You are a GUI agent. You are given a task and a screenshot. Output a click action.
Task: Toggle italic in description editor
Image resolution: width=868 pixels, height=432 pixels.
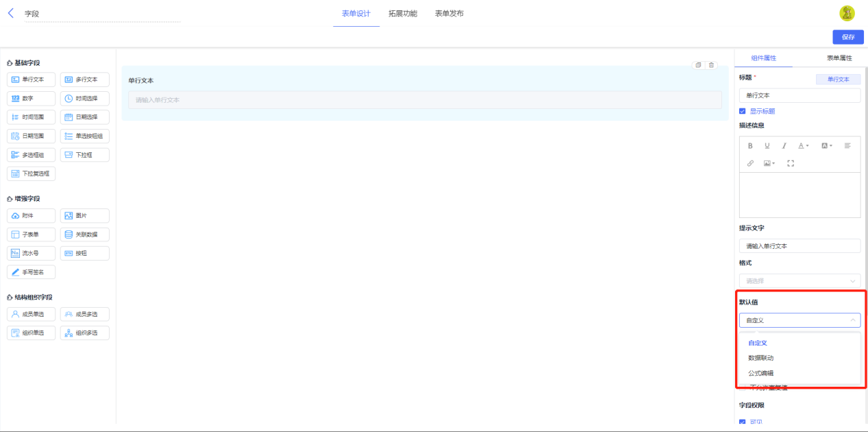[x=784, y=145]
